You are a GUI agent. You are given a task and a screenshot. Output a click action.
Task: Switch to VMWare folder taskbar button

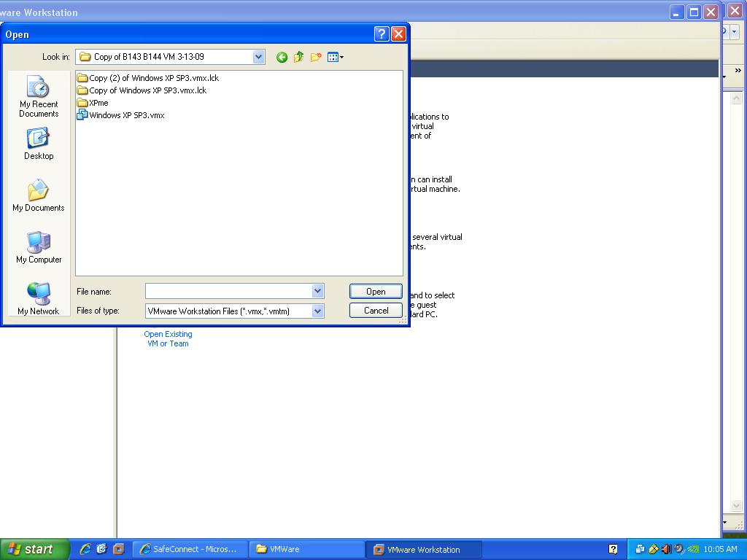[x=307, y=549]
